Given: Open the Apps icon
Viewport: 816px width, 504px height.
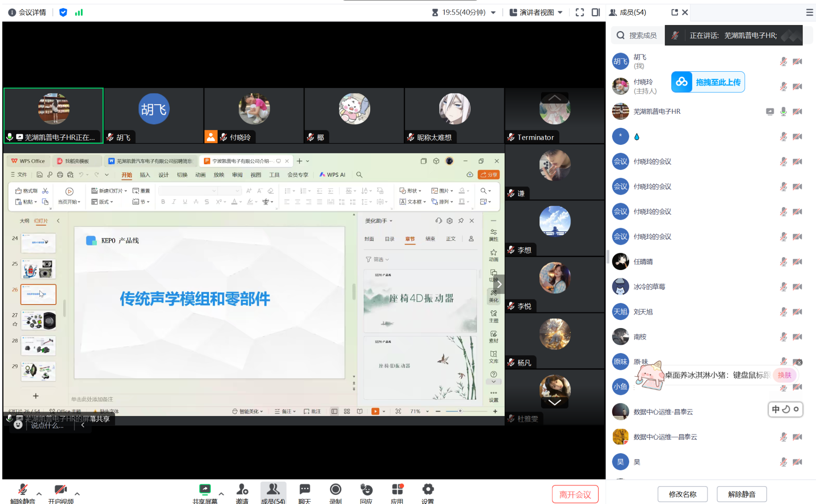Looking at the screenshot, I should click(397, 490).
